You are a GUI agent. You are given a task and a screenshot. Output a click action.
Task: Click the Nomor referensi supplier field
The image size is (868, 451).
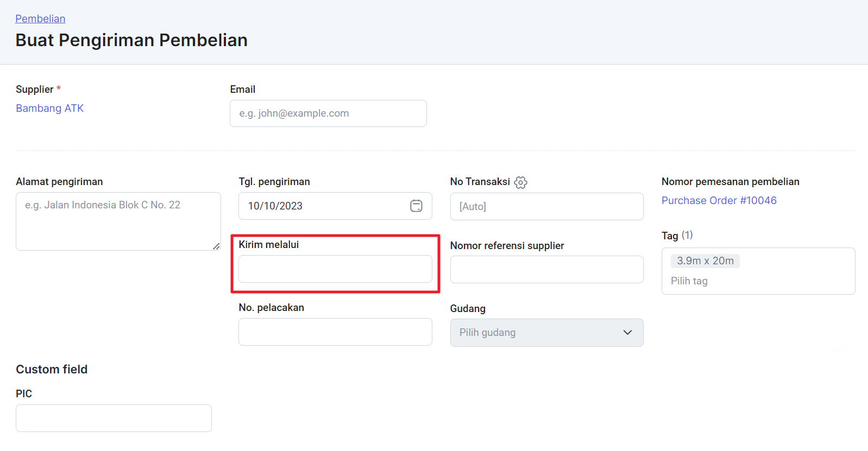tap(546, 270)
